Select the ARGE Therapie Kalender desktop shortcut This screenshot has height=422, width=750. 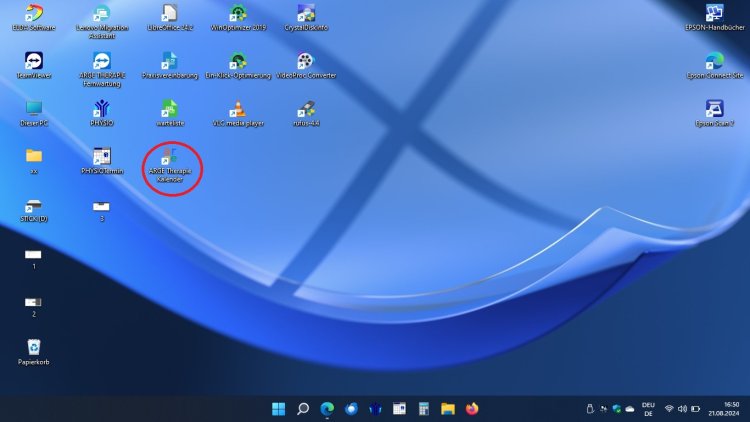point(170,165)
